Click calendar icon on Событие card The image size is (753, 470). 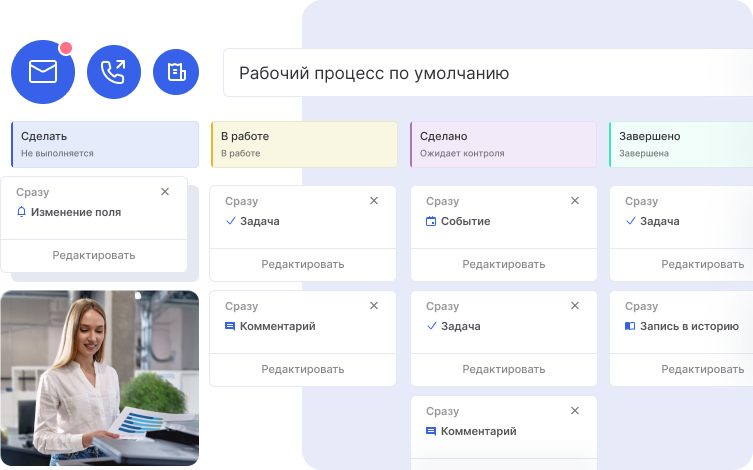(x=432, y=221)
